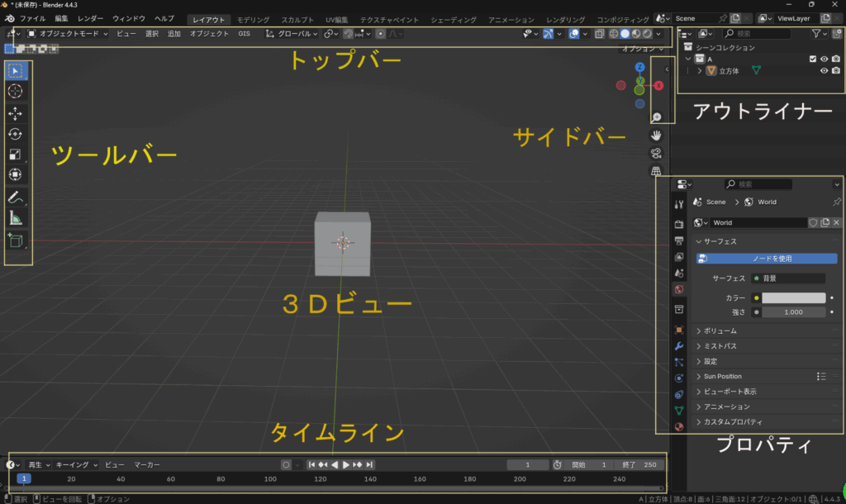Switch to wireframe shading

(x=614, y=33)
